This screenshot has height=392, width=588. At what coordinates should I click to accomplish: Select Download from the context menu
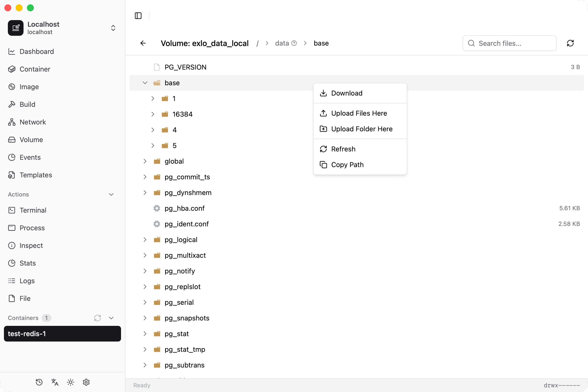click(346, 93)
